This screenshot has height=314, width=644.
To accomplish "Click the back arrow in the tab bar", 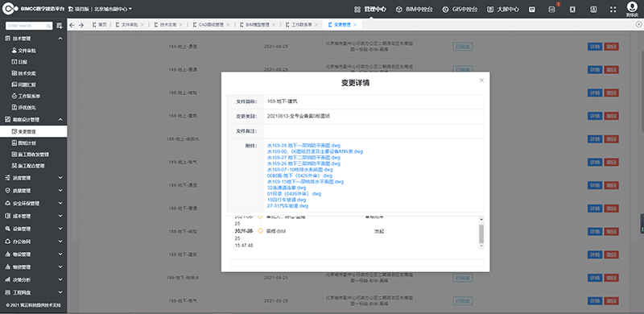I will [x=72, y=25].
